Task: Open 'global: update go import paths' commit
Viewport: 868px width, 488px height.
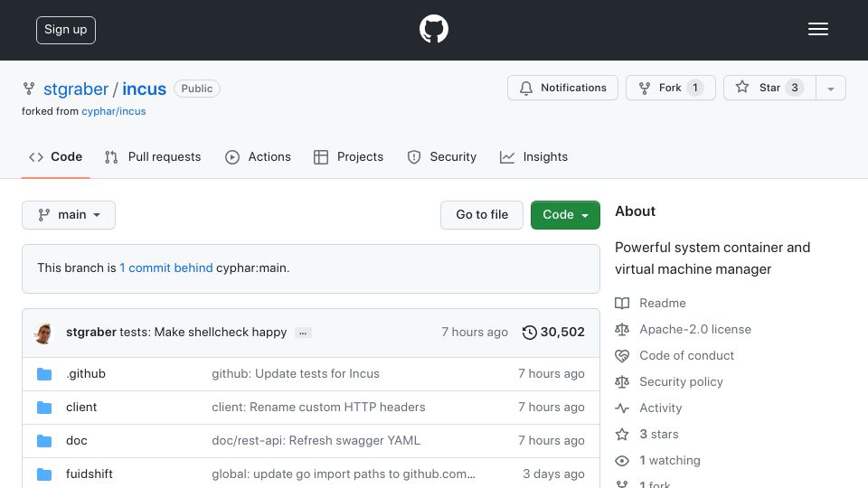Action: tap(344, 474)
